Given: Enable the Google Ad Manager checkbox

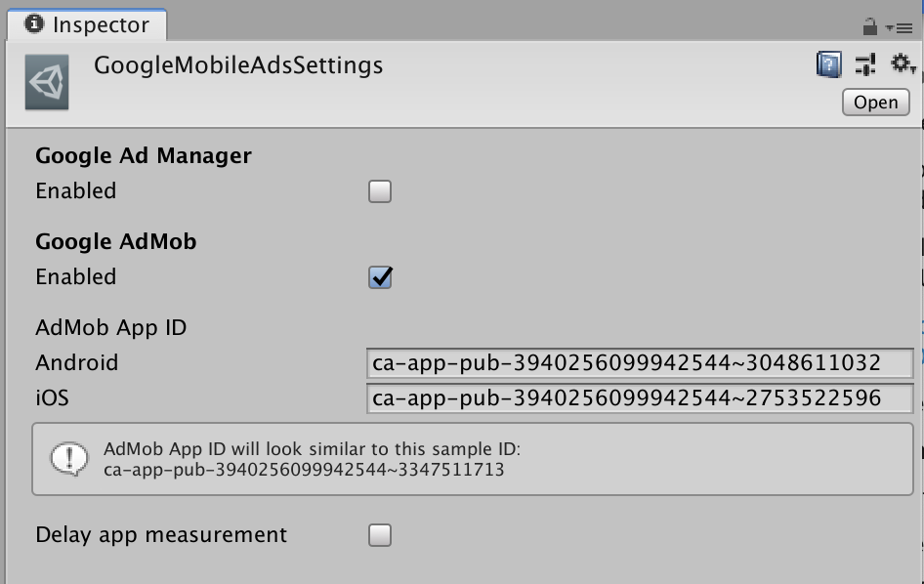Looking at the screenshot, I should (380, 191).
